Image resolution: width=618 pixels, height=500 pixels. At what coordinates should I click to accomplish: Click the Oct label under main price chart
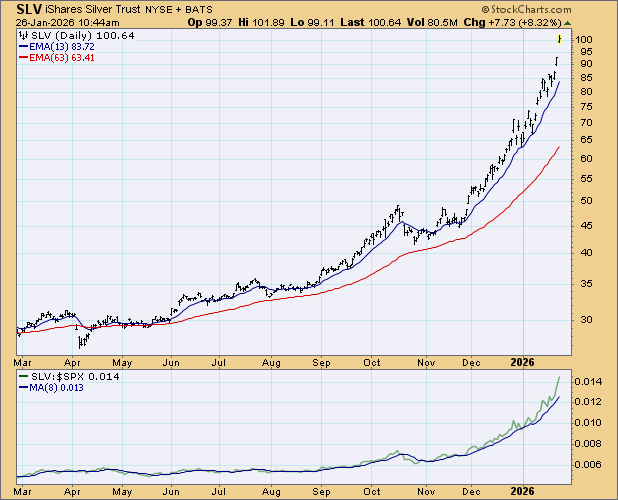[372, 362]
